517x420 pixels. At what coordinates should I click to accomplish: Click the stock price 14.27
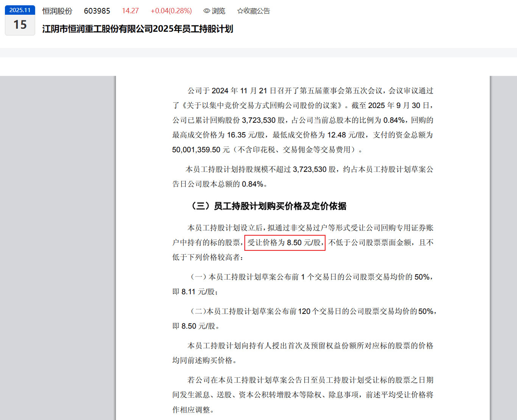pyautogui.click(x=130, y=11)
